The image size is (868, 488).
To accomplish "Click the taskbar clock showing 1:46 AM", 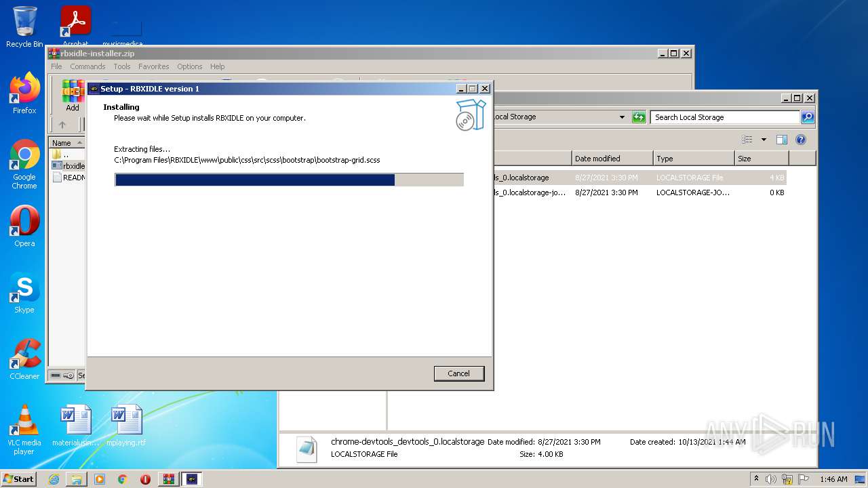I will point(833,479).
